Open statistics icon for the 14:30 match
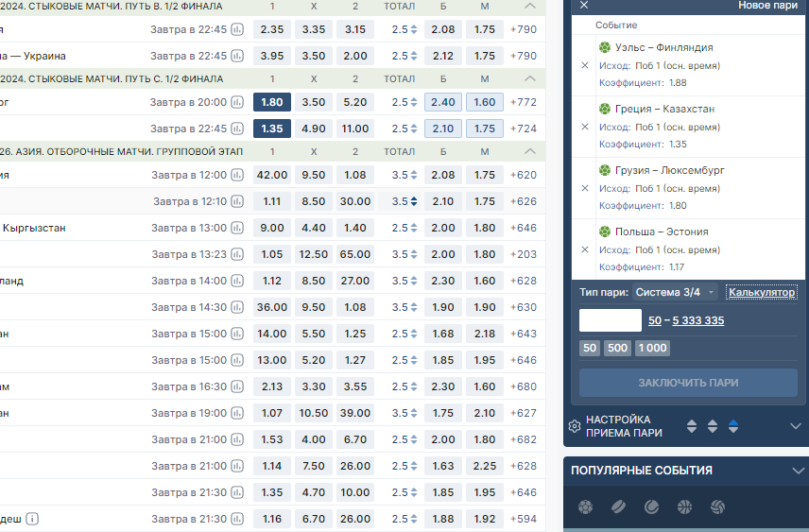The width and height of the screenshot is (809, 532). (237, 307)
